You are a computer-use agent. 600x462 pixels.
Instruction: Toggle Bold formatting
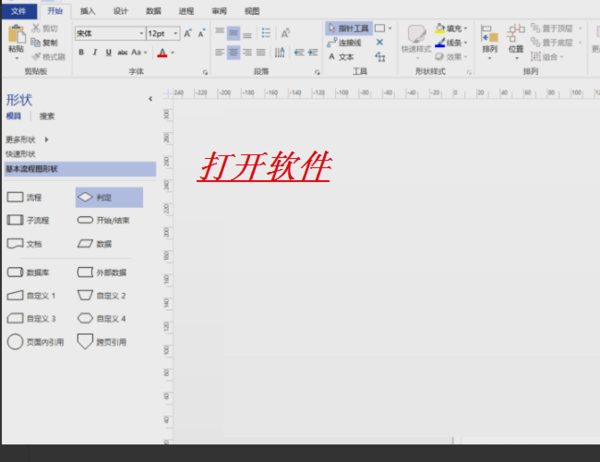pyautogui.click(x=81, y=52)
